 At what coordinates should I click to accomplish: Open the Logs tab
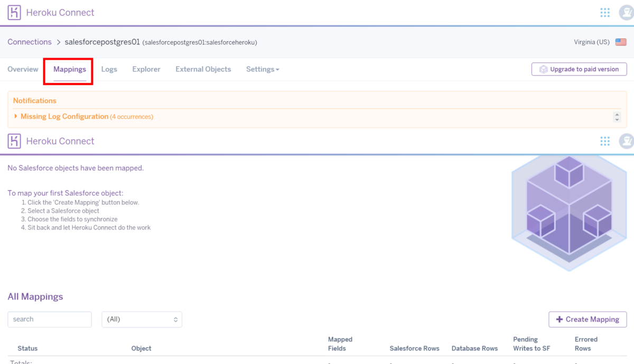[x=109, y=69]
